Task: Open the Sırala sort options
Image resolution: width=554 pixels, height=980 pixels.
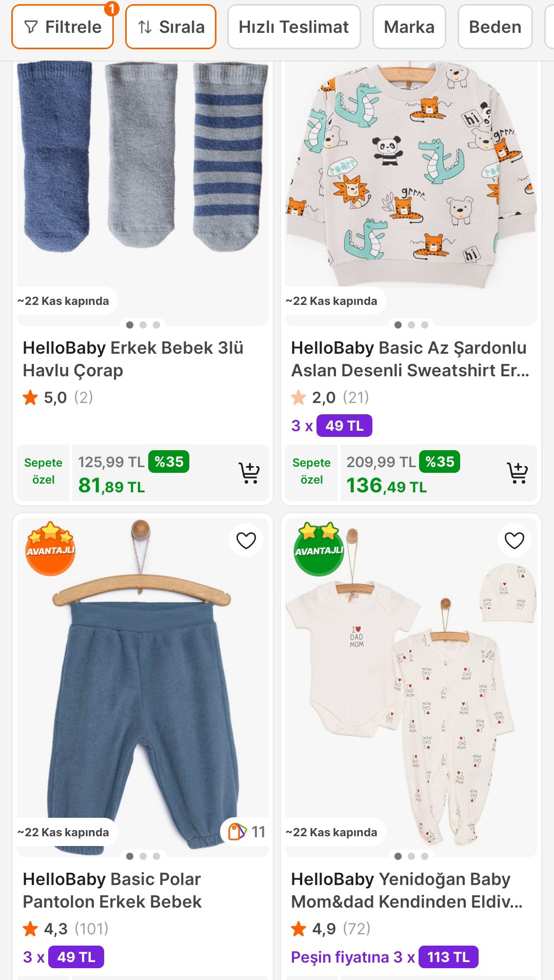Action: 171,27
